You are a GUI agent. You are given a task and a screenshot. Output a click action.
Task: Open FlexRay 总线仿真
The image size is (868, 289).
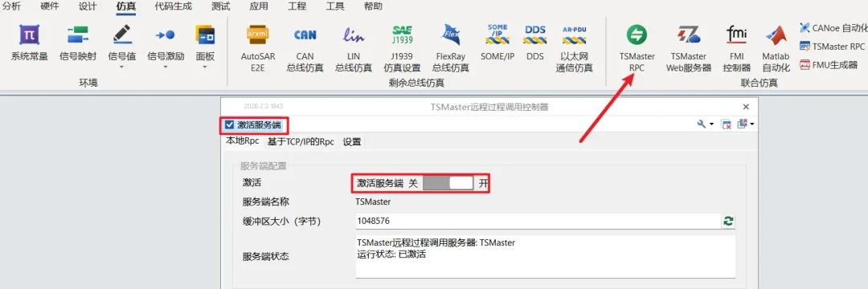pos(451,49)
